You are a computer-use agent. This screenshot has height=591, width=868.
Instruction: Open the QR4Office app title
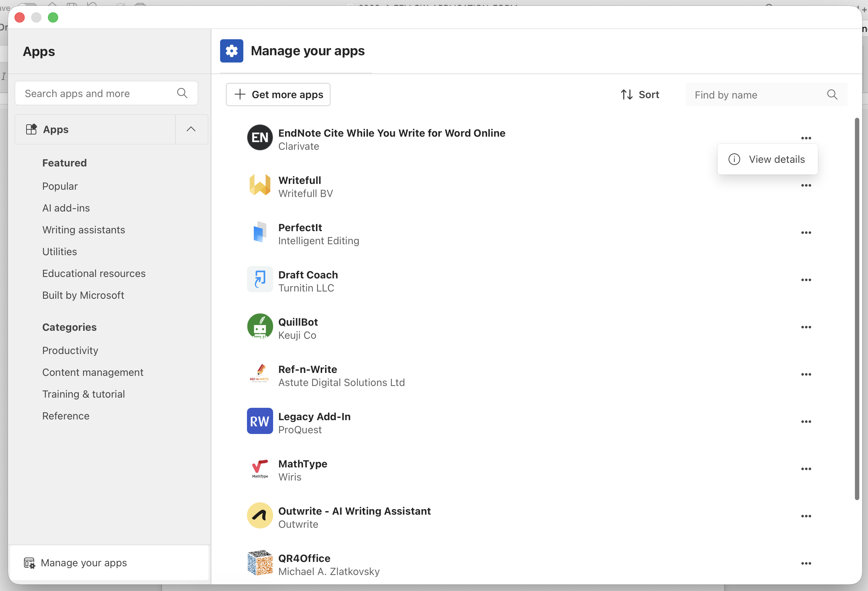point(304,558)
